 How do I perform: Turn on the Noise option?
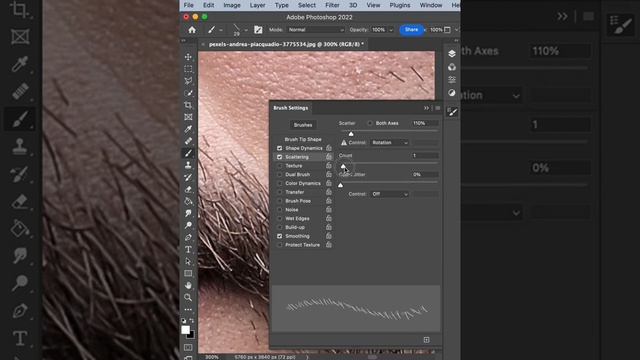click(x=280, y=210)
